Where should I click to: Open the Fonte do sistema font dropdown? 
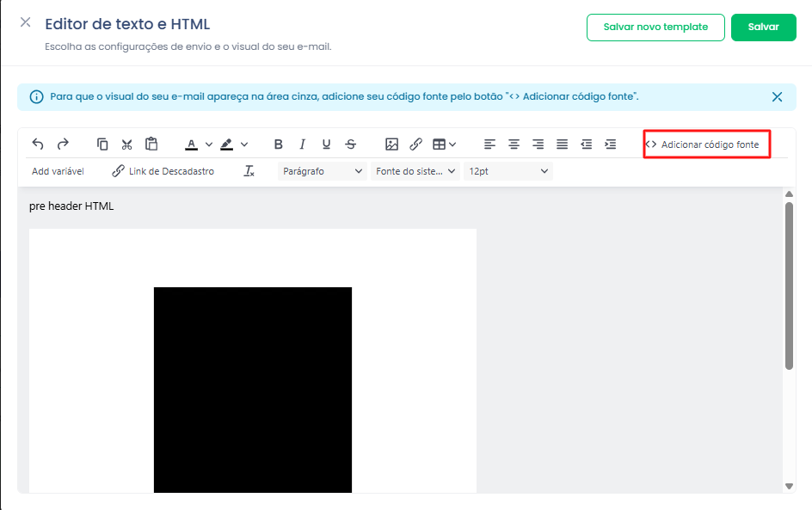415,171
